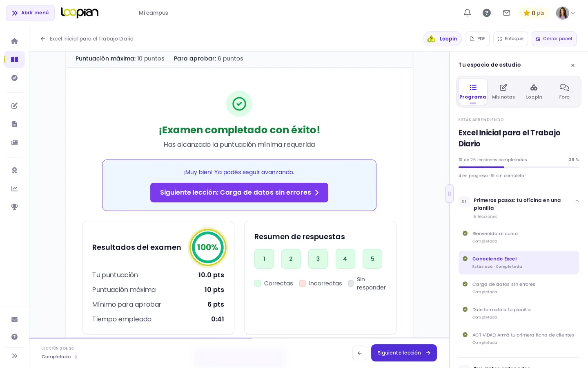
Task: Click the Incorrectas red legend swatch
Action: click(303, 283)
